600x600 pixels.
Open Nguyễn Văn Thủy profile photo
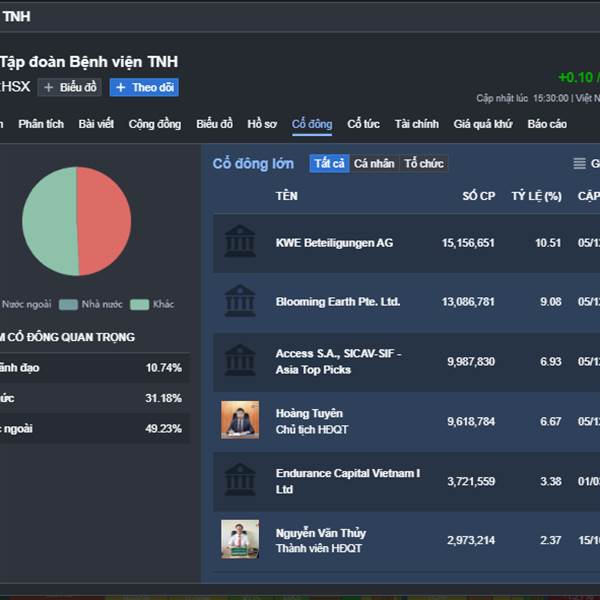tap(240, 539)
